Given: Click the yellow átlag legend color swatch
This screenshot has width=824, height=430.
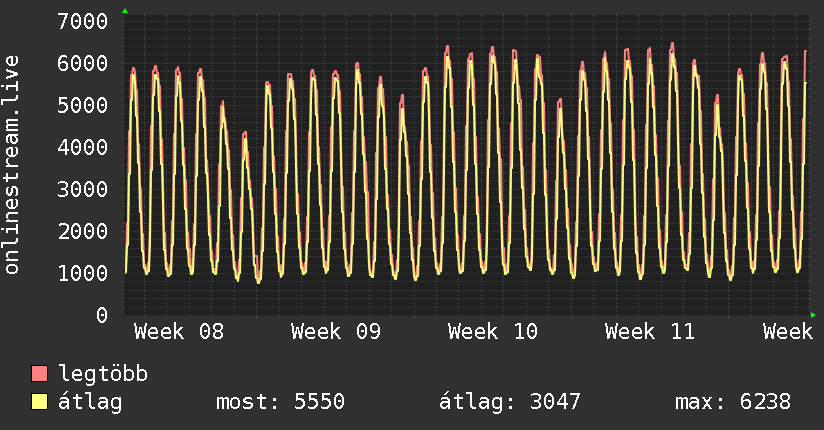Looking at the screenshot, I should pyautogui.click(x=40, y=403).
